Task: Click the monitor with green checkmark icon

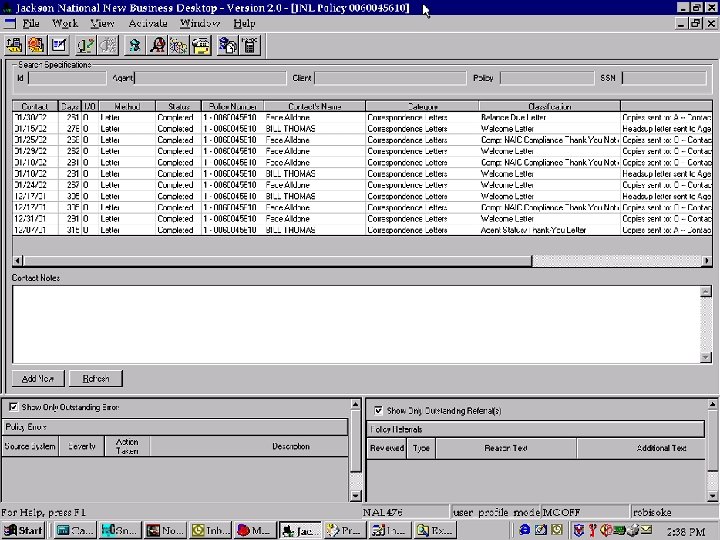Action: pos(85,45)
